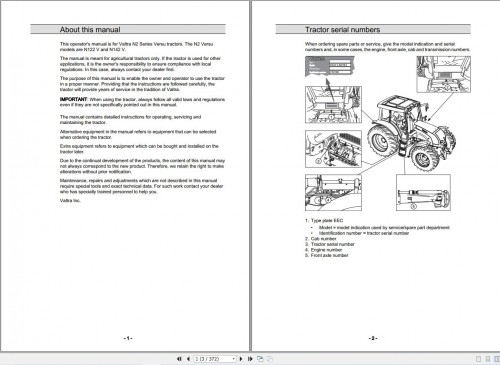Click the '1. Type plate EEC' list item
This screenshot has width=500, height=365.
click(x=324, y=220)
